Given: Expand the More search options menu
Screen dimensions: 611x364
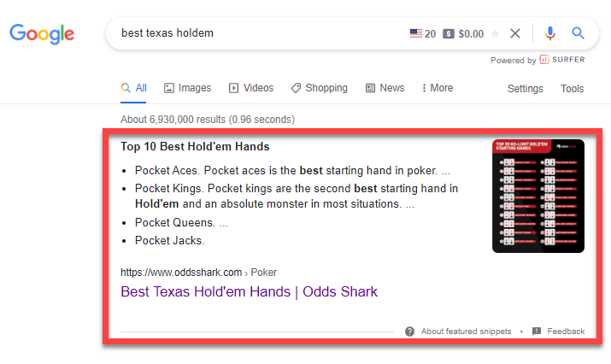Looking at the screenshot, I should point(436,88).
